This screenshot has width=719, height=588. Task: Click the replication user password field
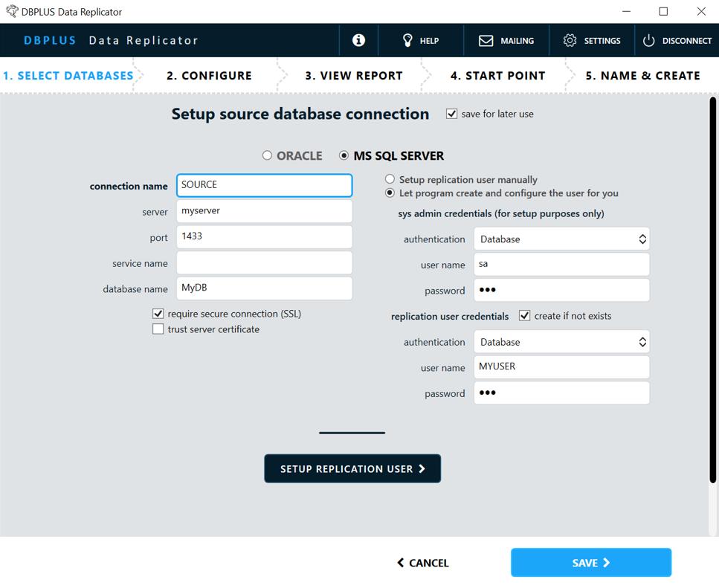561,392
